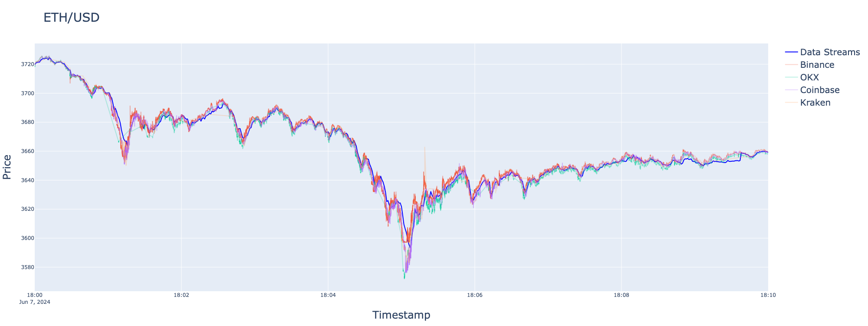Toggle the Data Streams legend entry
The image size is (868, 326).
[829, 52]
